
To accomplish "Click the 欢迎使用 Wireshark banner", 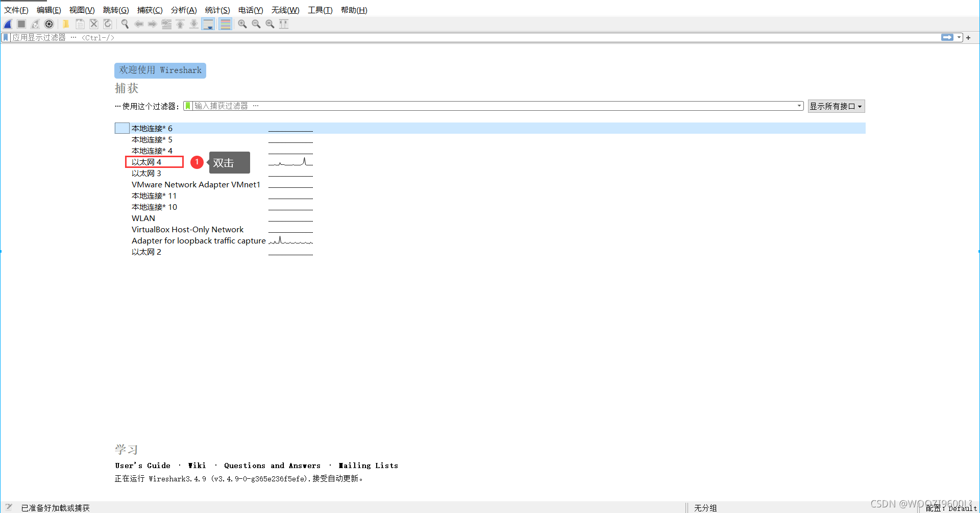I will tap(160, 70).
